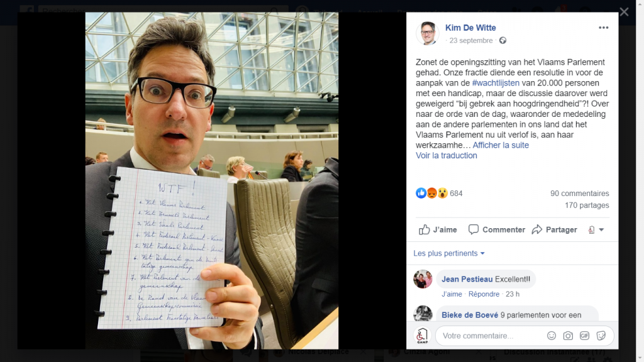This screenshot has width=644, height=362.
Task: Expand post text with Afficher la suite
Action: [x=501, y=145]
